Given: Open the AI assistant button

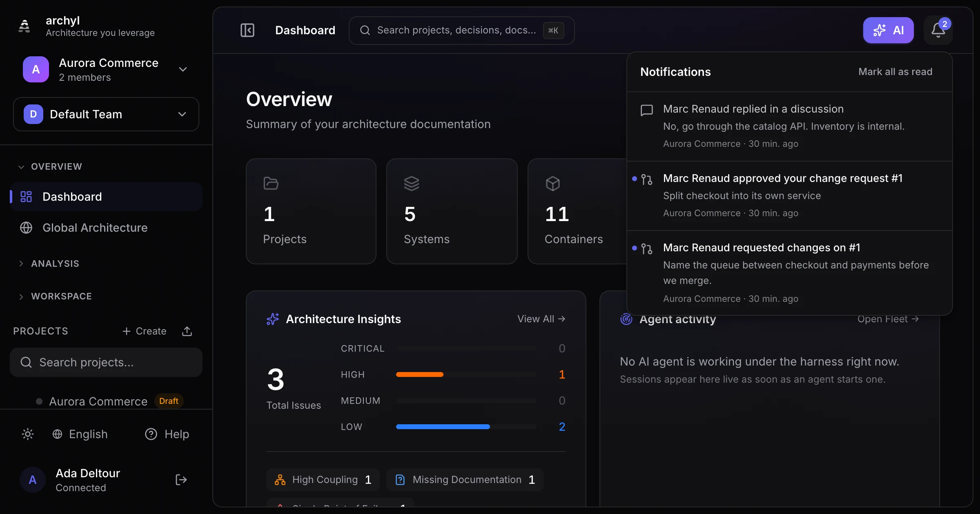Looking at the screenshot, I should 888,30.
